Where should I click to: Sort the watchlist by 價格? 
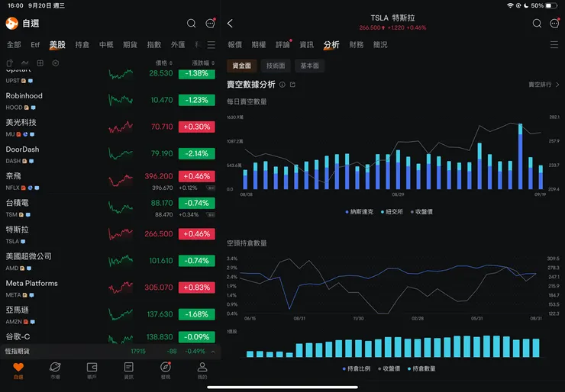tap(164, 63)
